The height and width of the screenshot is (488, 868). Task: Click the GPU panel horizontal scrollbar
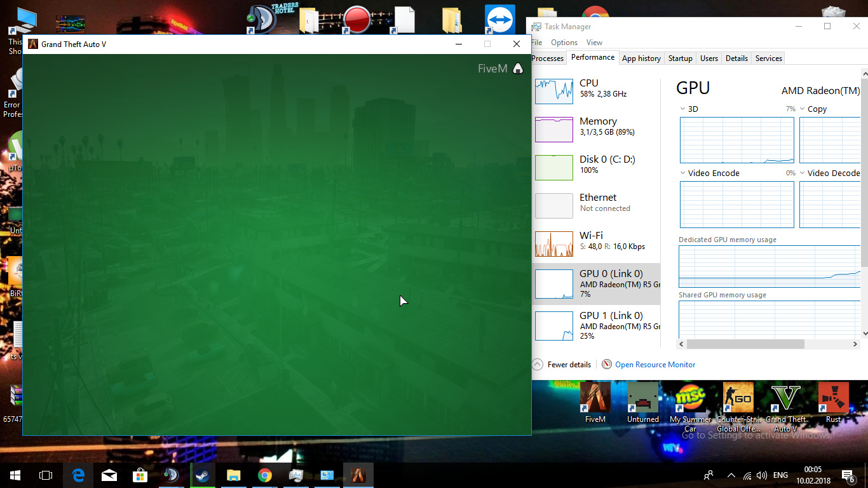click(x=745, y=344)
